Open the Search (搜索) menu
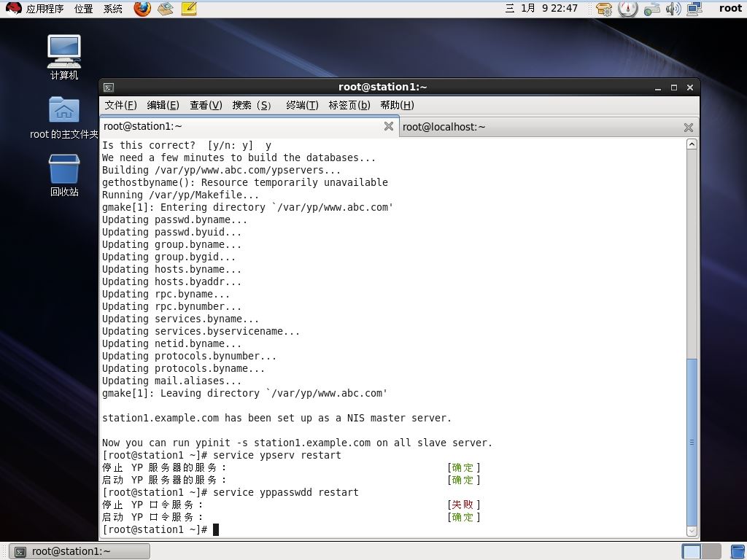 pyautogui.click(x=252, y=105)
